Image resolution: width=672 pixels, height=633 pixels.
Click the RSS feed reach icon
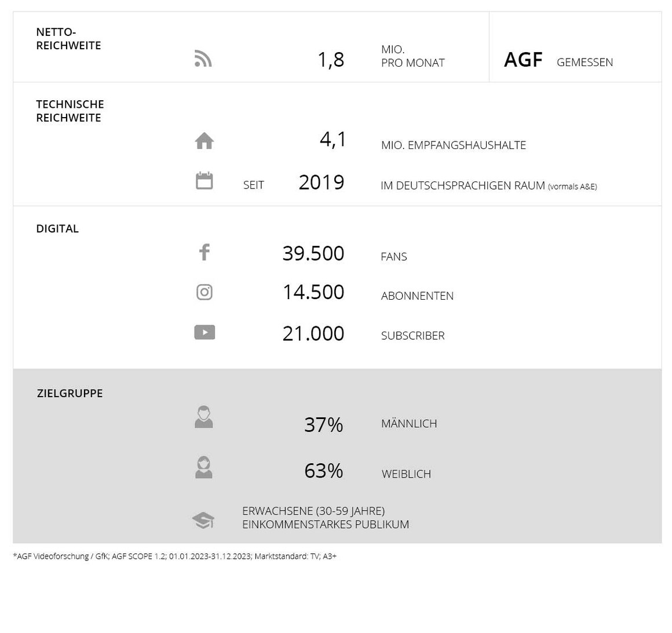click(203, 59)
